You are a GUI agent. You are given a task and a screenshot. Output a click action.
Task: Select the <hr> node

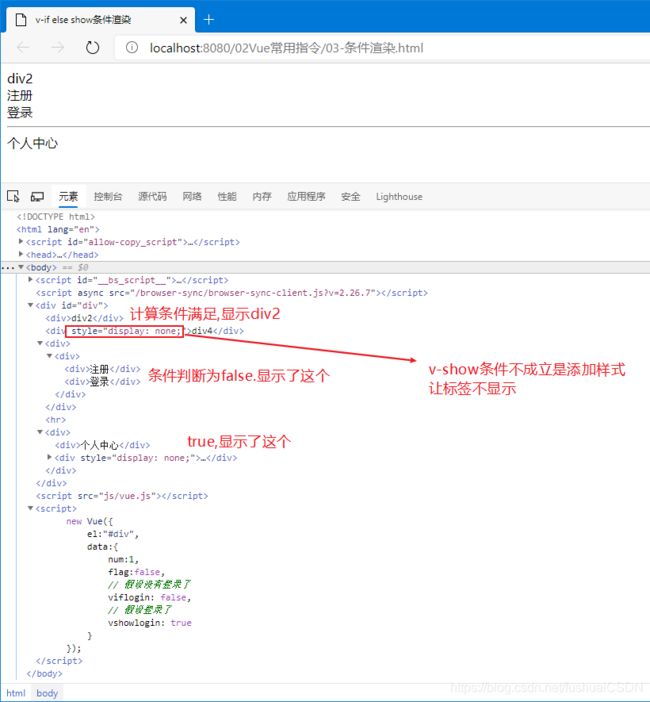tap(56, 419)
